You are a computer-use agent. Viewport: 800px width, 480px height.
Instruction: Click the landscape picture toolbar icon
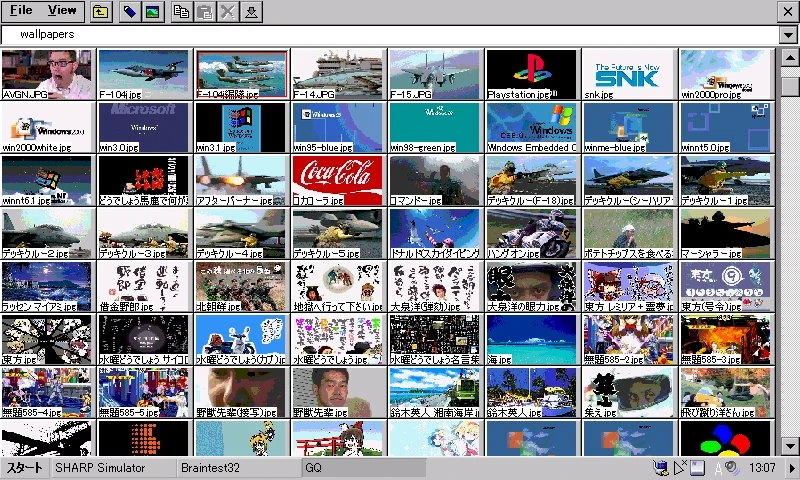tap(153, 11)
